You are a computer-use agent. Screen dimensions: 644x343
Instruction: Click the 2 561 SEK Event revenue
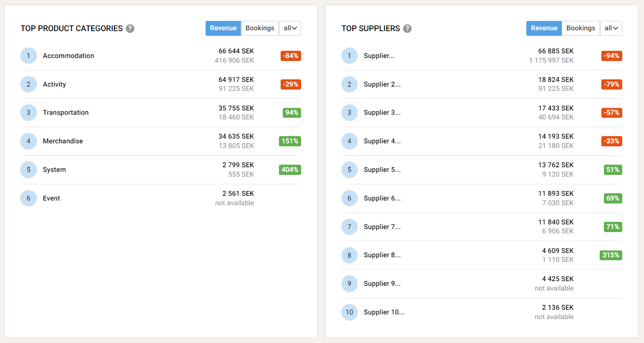[238, 194]
